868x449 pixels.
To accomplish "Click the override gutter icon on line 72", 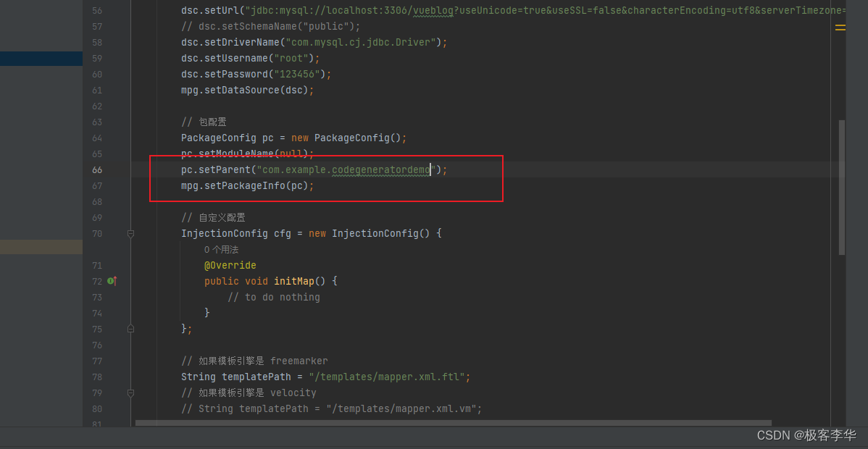I will pos(112,281).
